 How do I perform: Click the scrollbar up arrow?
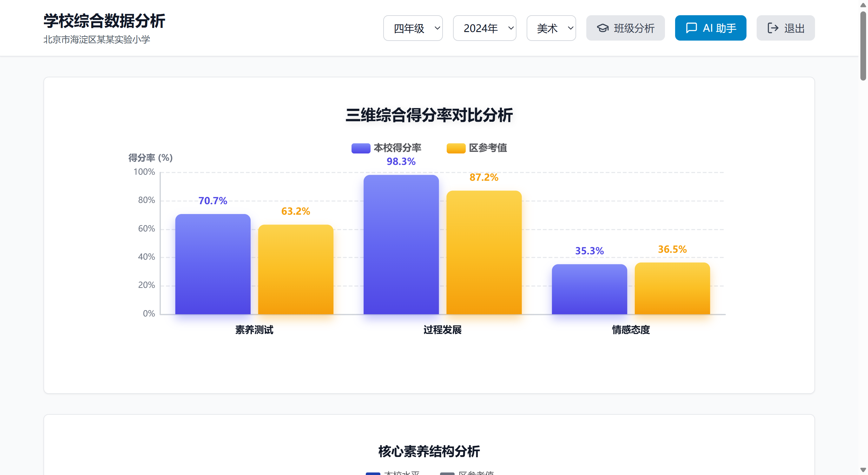point(863,5)
